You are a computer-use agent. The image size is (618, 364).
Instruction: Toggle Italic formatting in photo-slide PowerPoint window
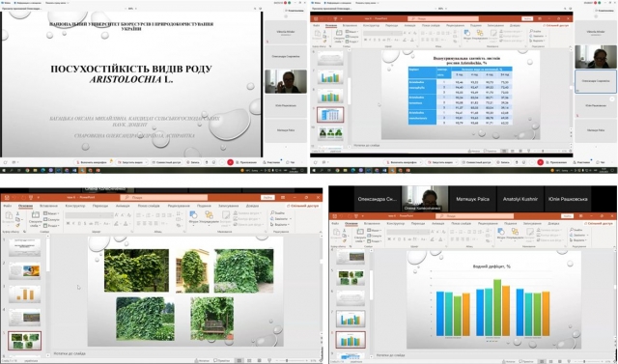[73, 224]
